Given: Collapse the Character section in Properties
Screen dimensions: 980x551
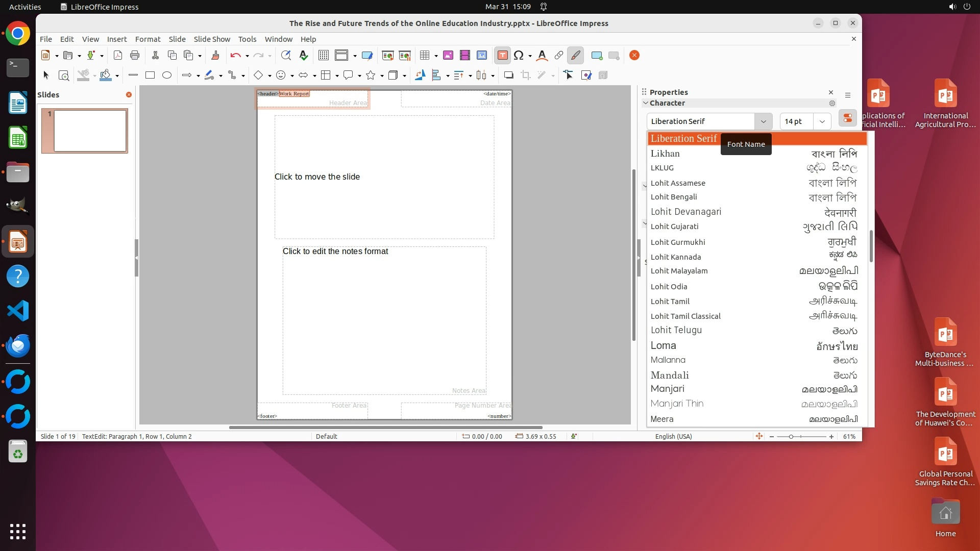Looking at the screenshot, I should pyautogui.click(x=646, y=103).
